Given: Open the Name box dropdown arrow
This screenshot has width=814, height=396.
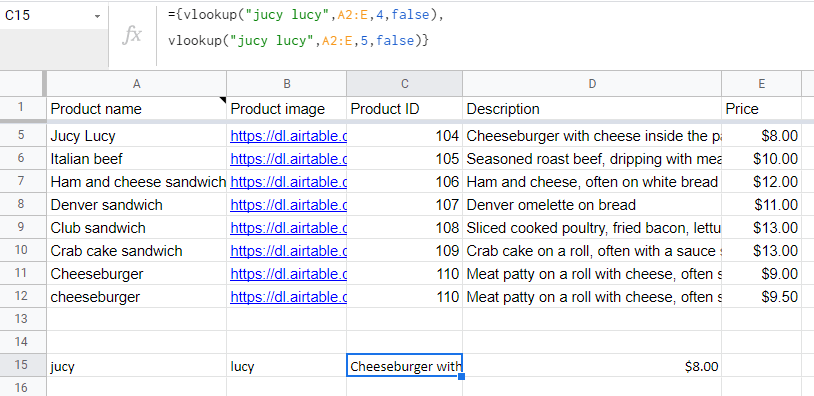Looking at the screenshot, I should (x=97, y=17).
